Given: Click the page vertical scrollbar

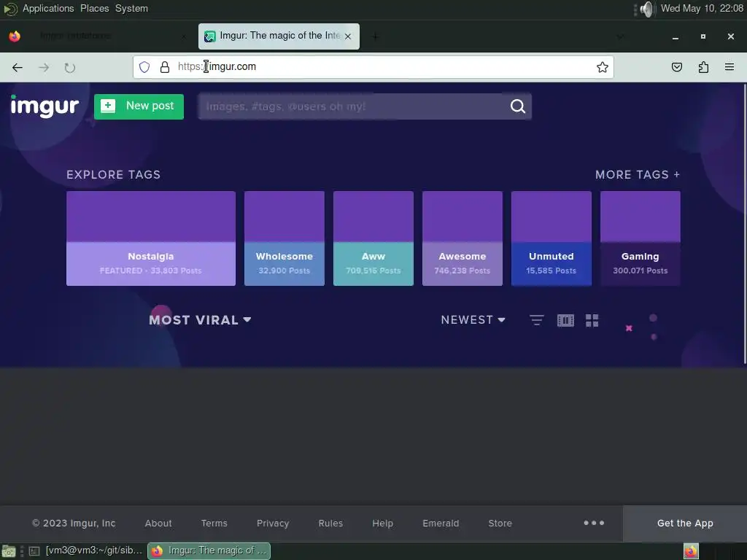Looking at the screenshot, I should 744,224.
